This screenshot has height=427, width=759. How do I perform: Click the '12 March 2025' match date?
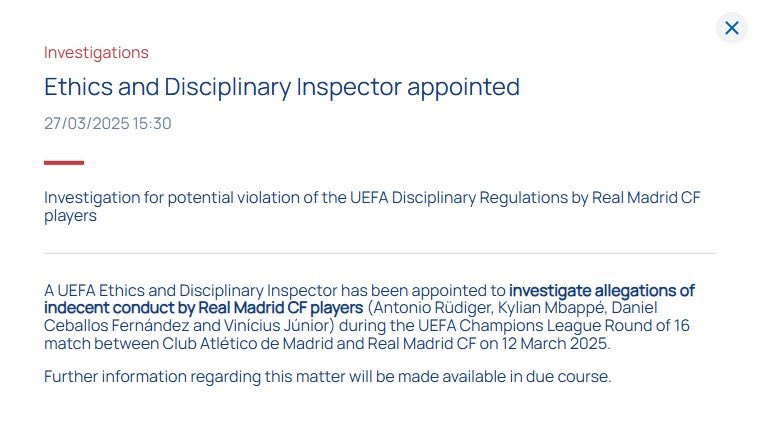pos(554,344)
